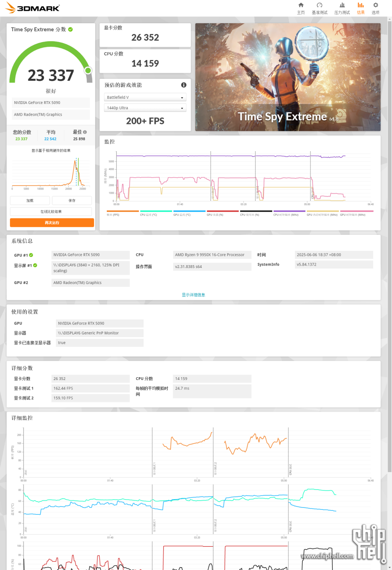Click the SystemInfo version v5.84.1372
The width and height of the screenshot is (392, 570).
pyautogui.click(x=334, y=264)
